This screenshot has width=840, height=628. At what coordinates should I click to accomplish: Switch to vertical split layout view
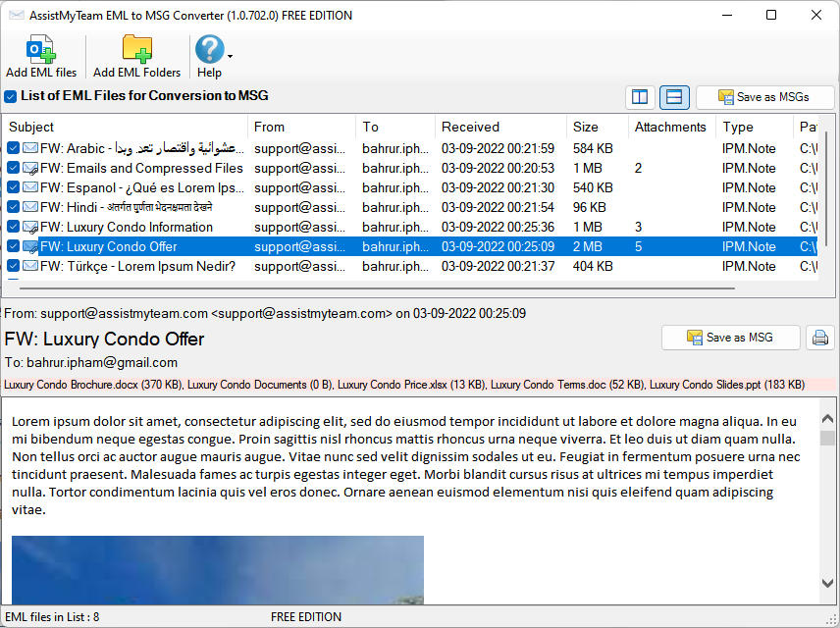pyautogui.click(x=640, y=97)
